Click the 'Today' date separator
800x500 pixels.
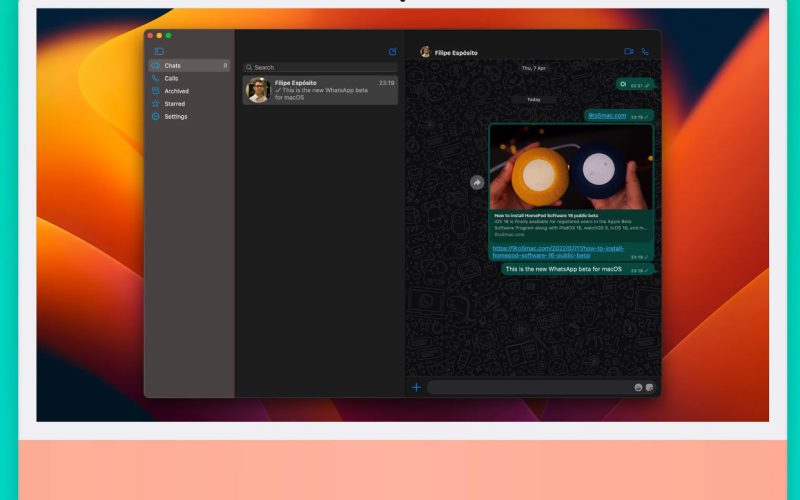[x=533, y=99]
